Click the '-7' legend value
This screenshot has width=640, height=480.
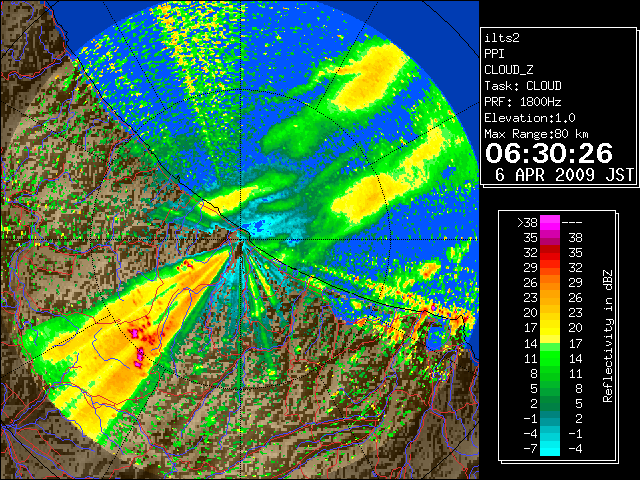530,449
